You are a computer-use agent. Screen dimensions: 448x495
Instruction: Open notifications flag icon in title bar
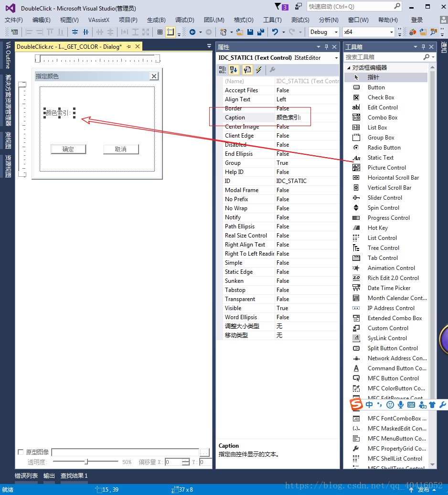(281, 7)
